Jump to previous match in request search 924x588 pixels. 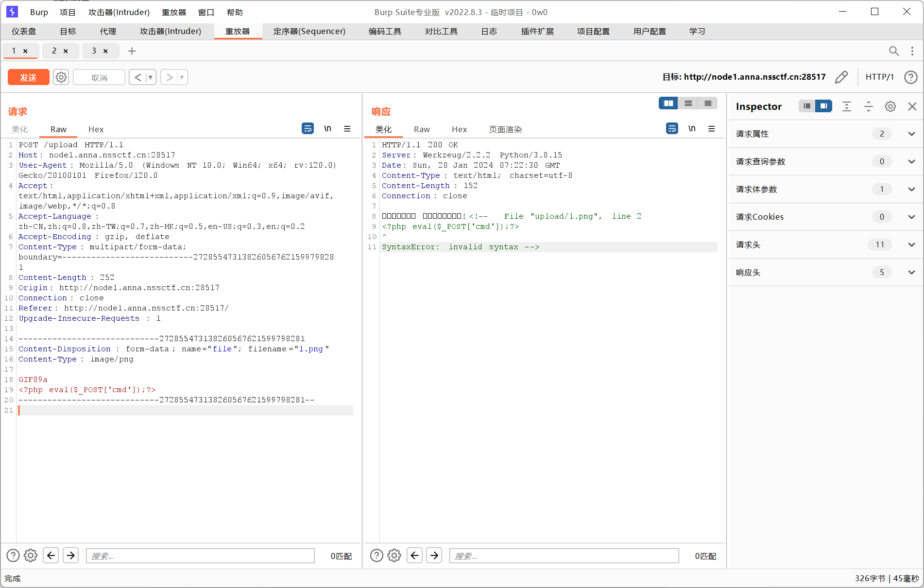(x=51, y=555)
